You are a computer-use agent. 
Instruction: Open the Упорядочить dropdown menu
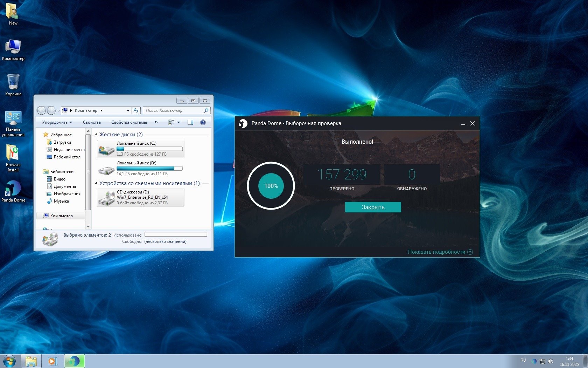(57, 122)
